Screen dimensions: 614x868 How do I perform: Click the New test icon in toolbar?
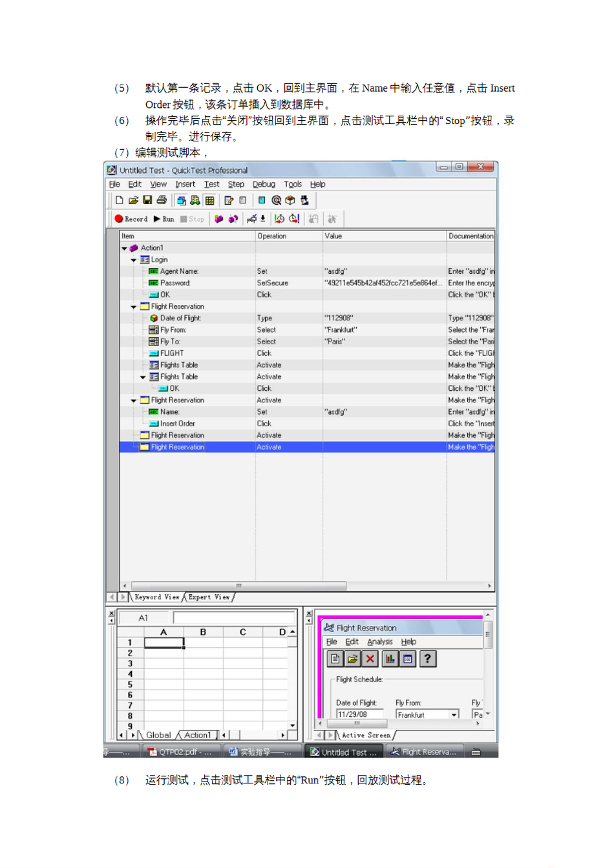coord(119,200)
